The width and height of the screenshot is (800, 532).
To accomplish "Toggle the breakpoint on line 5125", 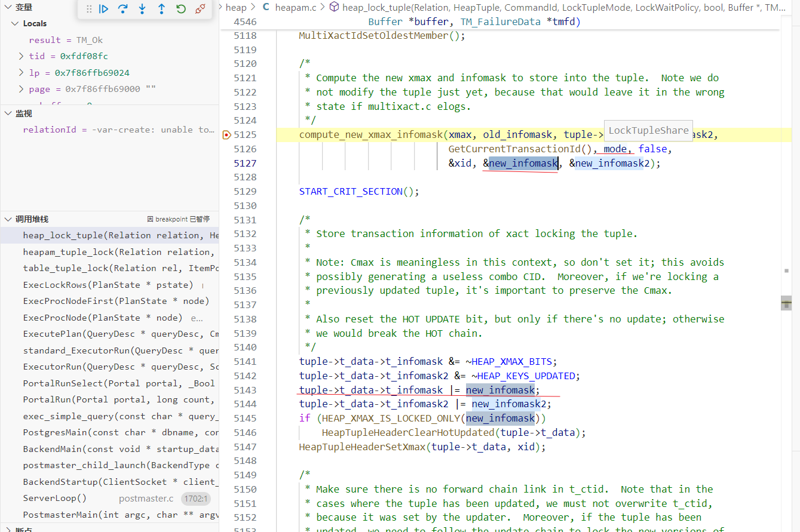I will [x=226, y=135].
